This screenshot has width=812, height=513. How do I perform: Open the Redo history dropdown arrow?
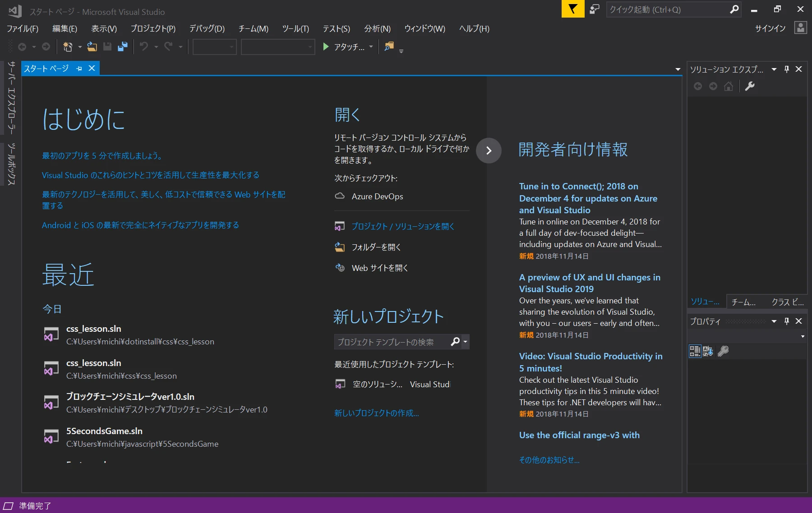(180, 46)
